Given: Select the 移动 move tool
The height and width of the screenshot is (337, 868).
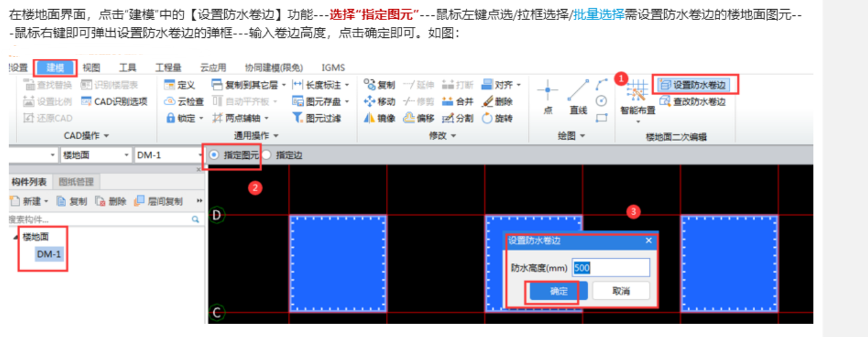Looking at the screenshot, I should (x=379, y=101).
